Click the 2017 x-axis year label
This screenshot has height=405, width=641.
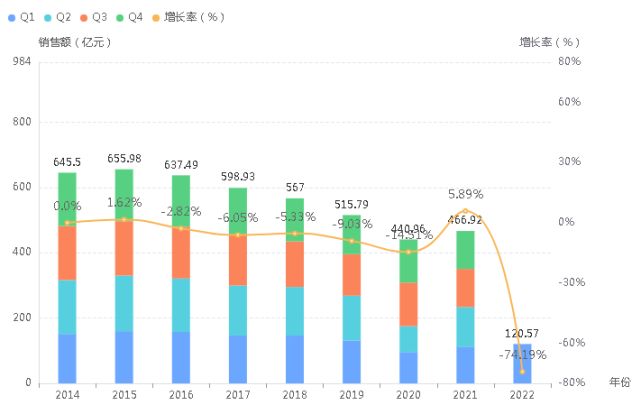click(x=238, y=395)
